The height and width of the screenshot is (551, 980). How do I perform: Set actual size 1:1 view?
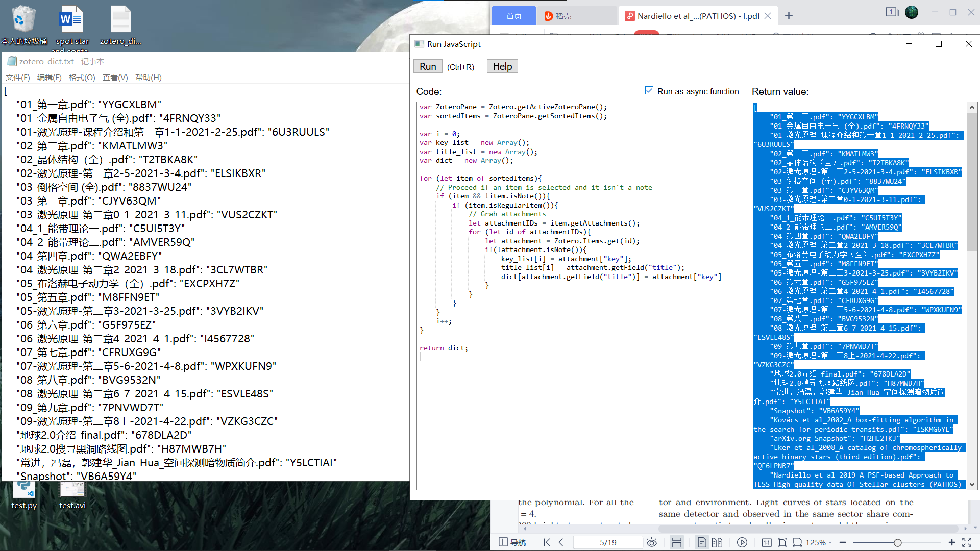pos(767,542)
